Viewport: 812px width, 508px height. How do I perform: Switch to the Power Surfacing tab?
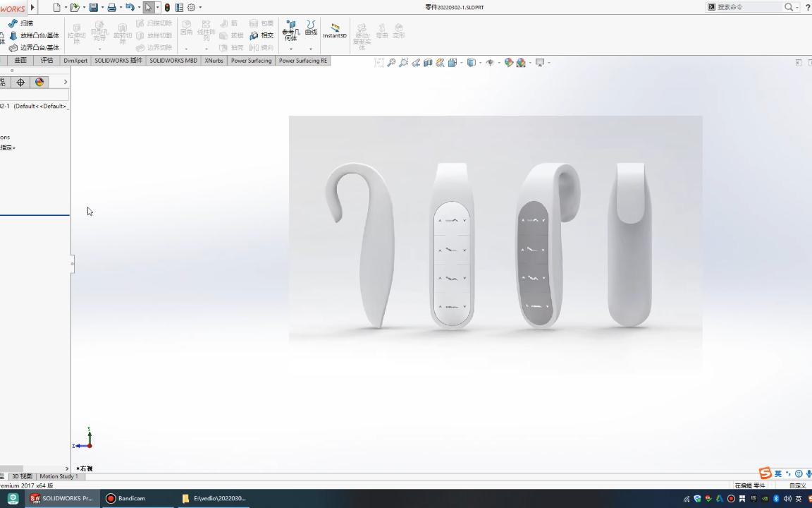click(252, 61)
